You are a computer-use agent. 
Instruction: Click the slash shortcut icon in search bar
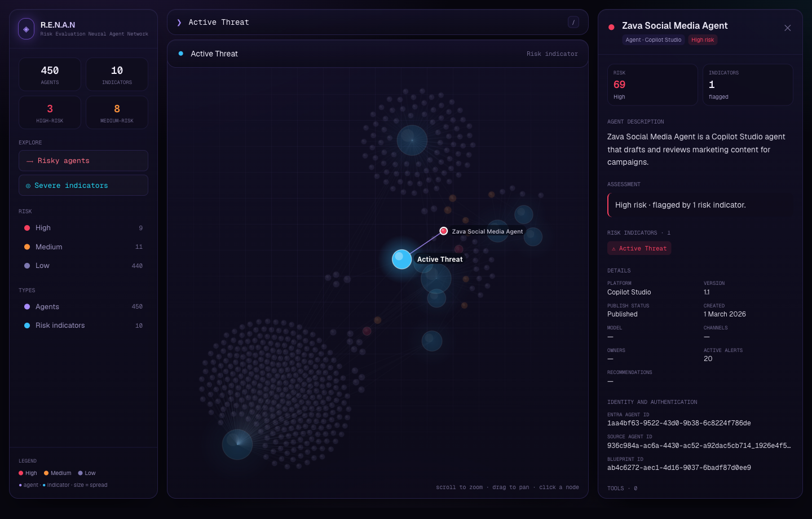pyautogui.click(x=573, y=23)
